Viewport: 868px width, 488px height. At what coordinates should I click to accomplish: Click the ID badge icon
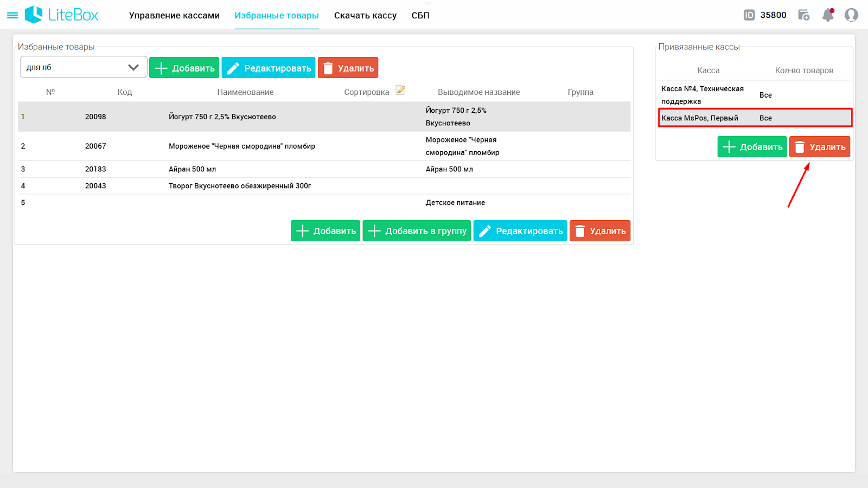click(x=749, y=15)
